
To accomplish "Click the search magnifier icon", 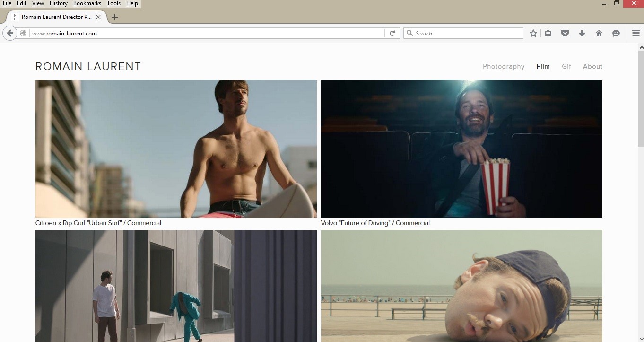I will point(409,33).
